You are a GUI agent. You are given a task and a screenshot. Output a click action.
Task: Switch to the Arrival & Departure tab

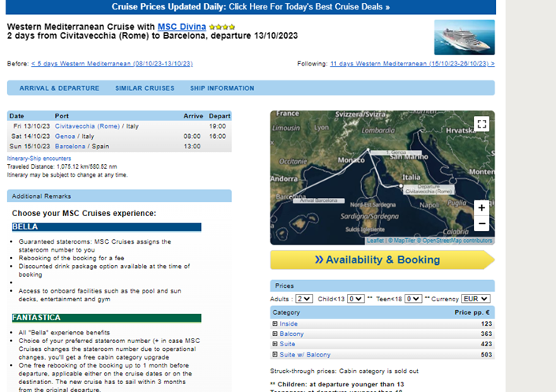tap(59, 88)
